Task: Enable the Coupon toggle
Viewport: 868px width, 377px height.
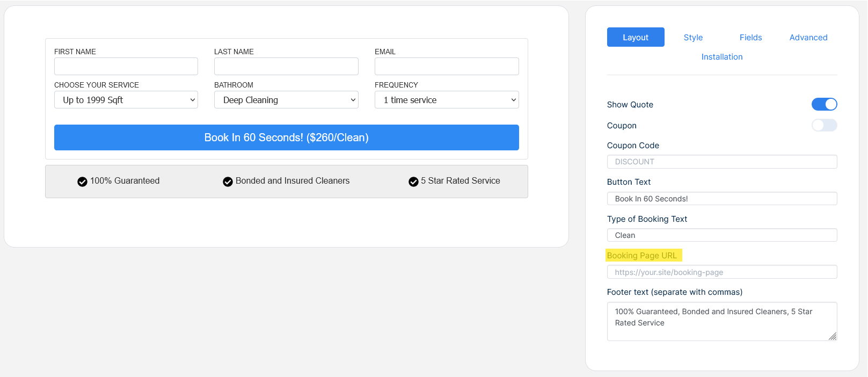Action: point(824,125)
